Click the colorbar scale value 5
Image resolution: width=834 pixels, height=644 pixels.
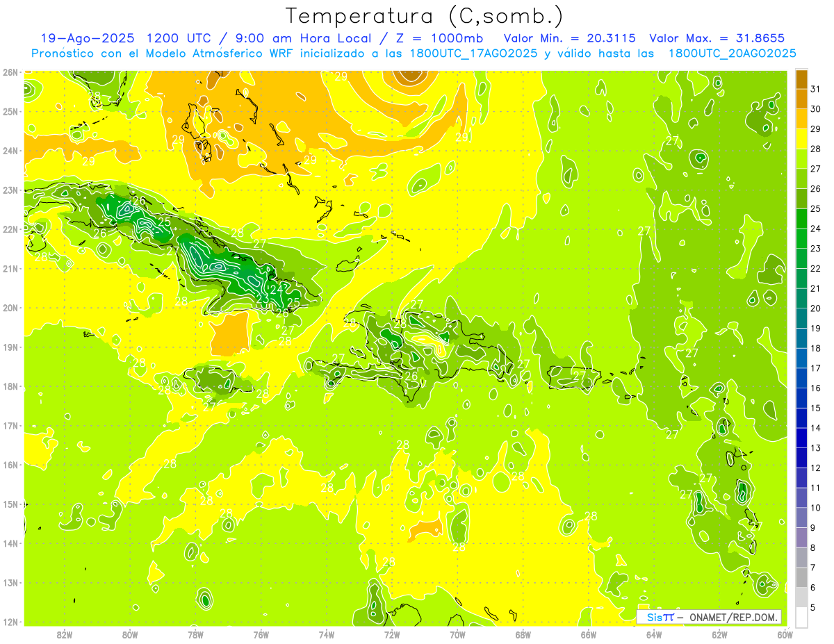click(x=813, y=608)
